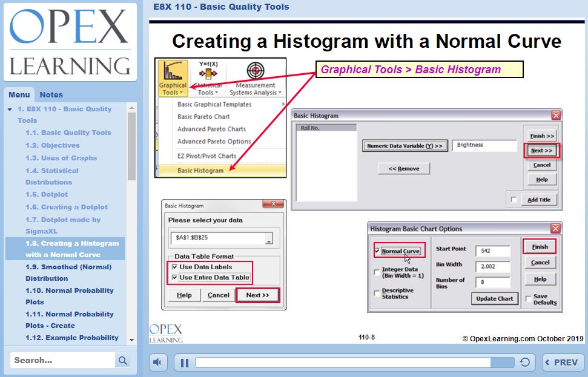Go to the previous slide with PREV

click(x=563, y=362)
